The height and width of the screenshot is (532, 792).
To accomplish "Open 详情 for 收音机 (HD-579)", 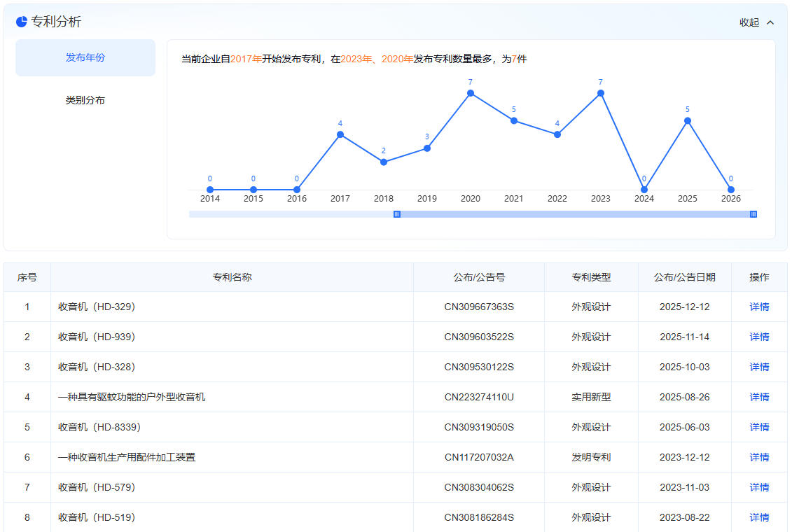I will point(759,487).
